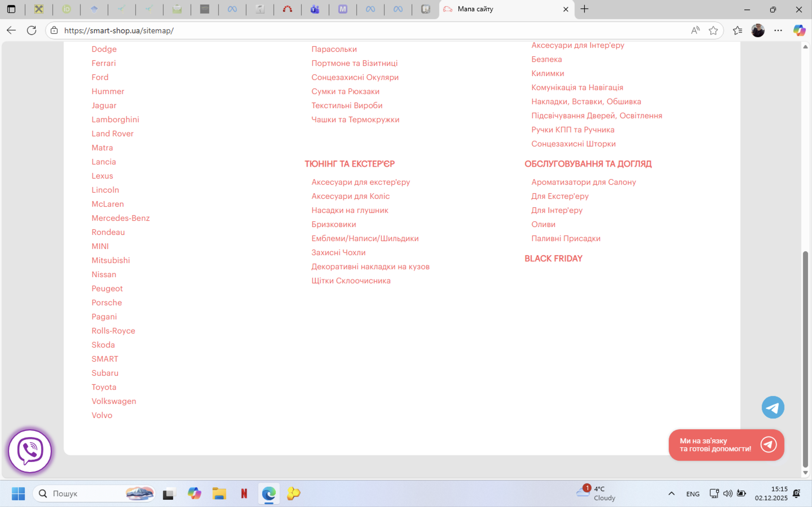This screenshot has width=812, height=507.
Task: Click the page vertical scrollbar thumb
Action: pos(805,359)
